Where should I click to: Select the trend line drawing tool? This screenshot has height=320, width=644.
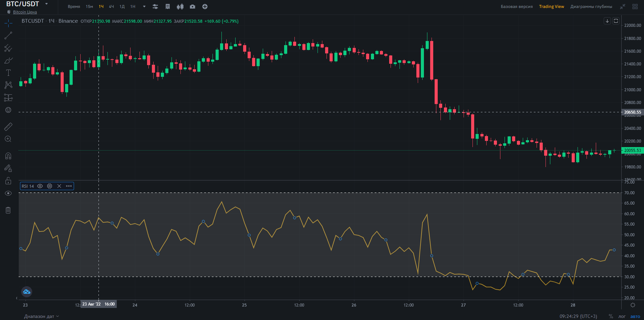tap(8, 35)
